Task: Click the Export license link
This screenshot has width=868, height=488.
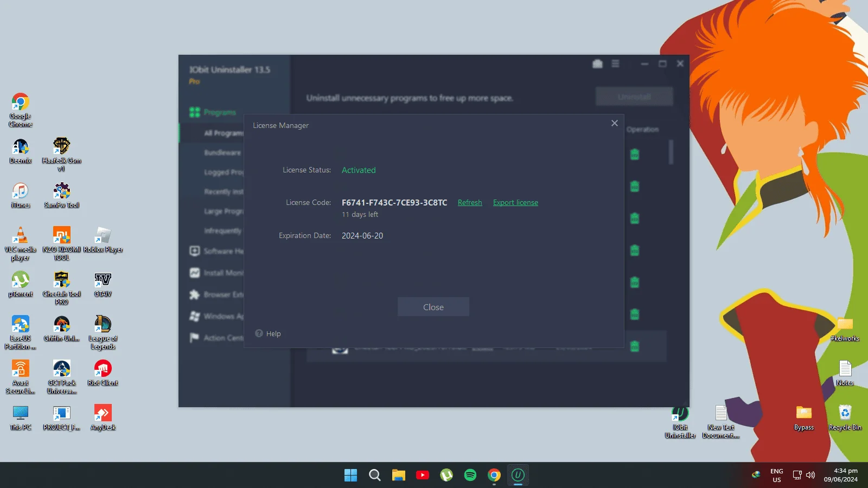Action: [x=515, y=202]
